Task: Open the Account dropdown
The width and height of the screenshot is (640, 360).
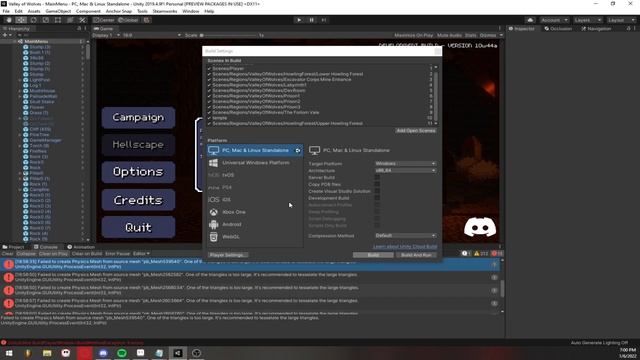Action: (554, 20)
